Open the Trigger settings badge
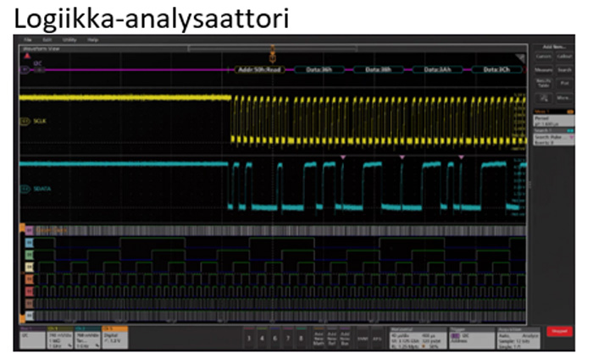The width and height of the screenshot is (593, 364). point(466,336)
